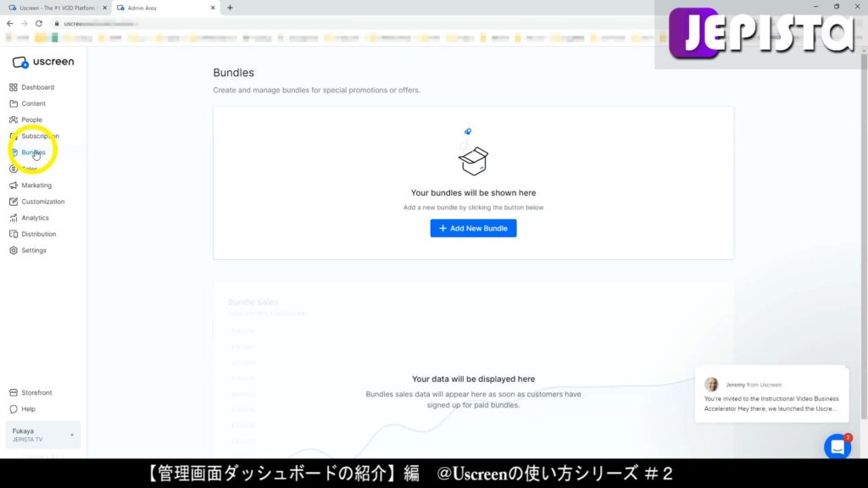This screenshot has height=488, width=868.
Task: Navigate to Subscription in the sidebar
Action: (40, 136)
